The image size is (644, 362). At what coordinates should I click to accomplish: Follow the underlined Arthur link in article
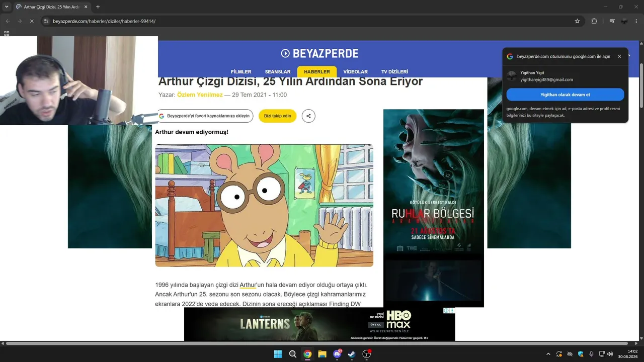(x=248, y=285)
